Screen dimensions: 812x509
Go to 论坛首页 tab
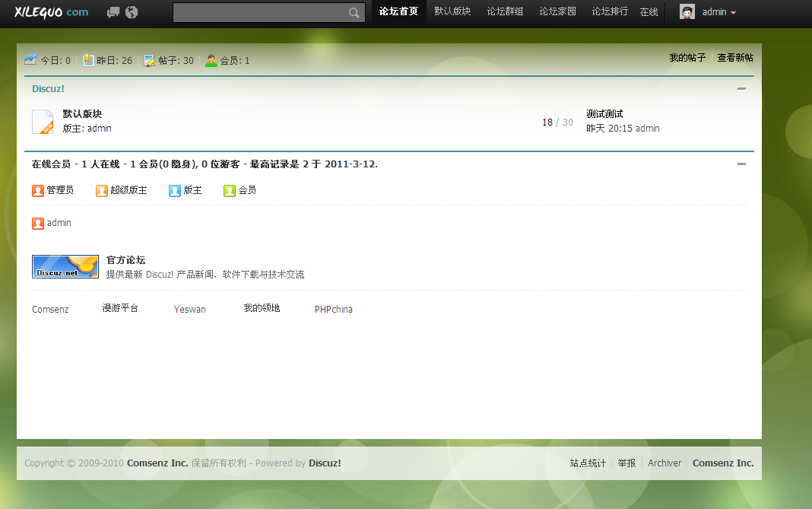398,12
